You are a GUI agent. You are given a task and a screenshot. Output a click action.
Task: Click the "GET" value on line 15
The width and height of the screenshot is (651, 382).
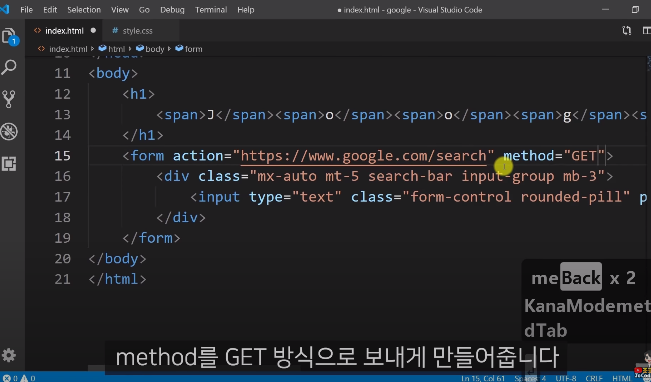tap(584, 156)
